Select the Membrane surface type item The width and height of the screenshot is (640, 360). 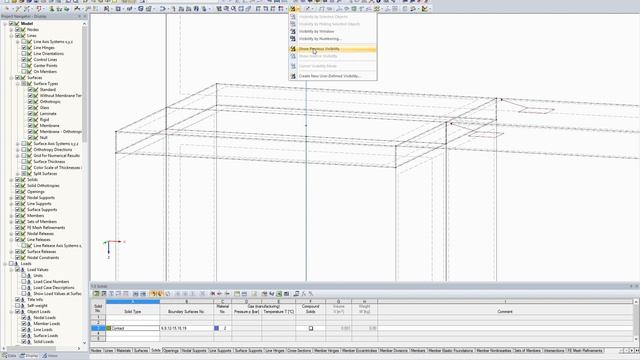coord(49,126)
